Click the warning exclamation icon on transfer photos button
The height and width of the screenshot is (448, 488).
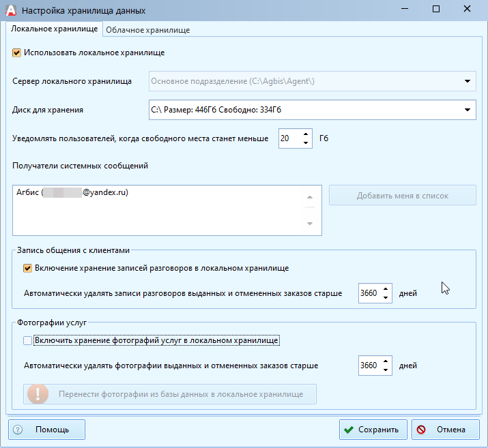38,394
